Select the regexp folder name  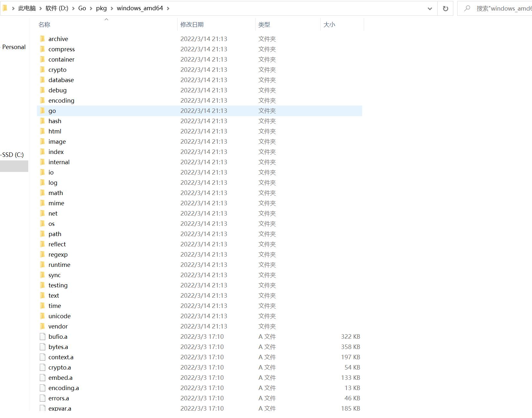[x=58, y=254]
